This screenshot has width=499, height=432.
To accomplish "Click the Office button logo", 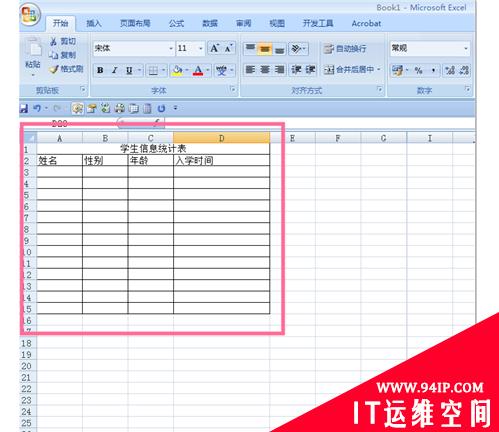I will point(30,15).
